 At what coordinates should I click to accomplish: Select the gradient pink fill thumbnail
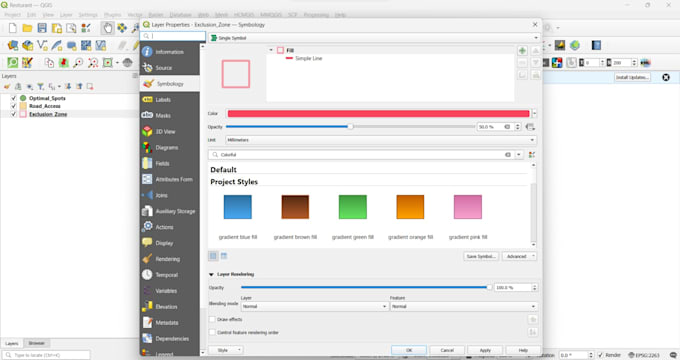point(468,207)
